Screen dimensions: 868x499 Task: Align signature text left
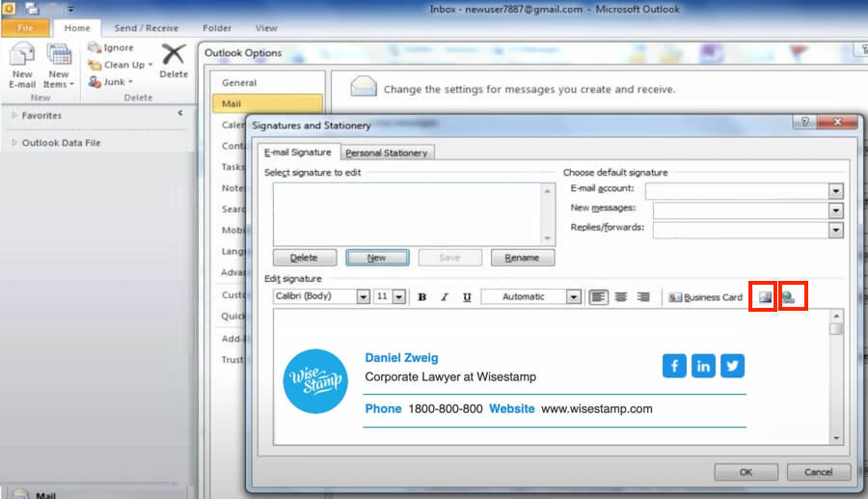coord(598,297)
